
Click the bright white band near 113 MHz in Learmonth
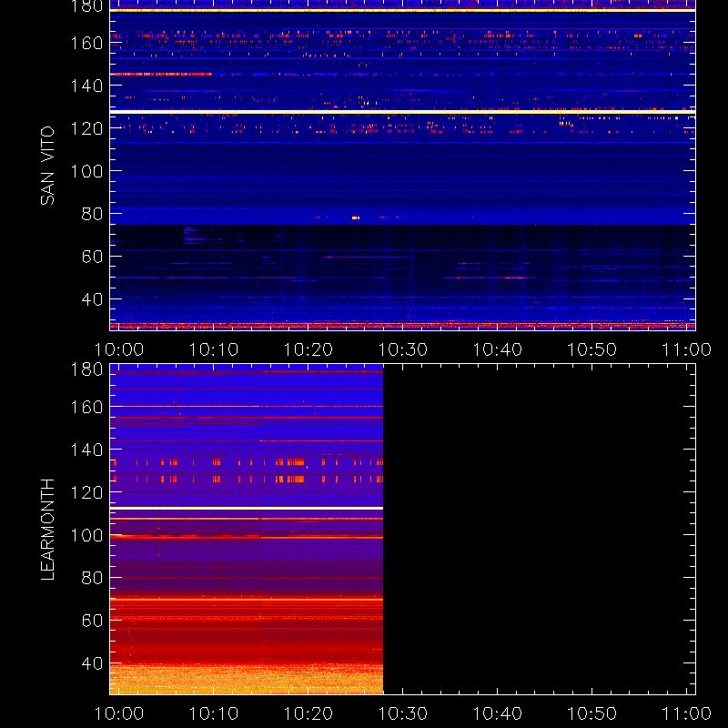(x=247, y=509)
